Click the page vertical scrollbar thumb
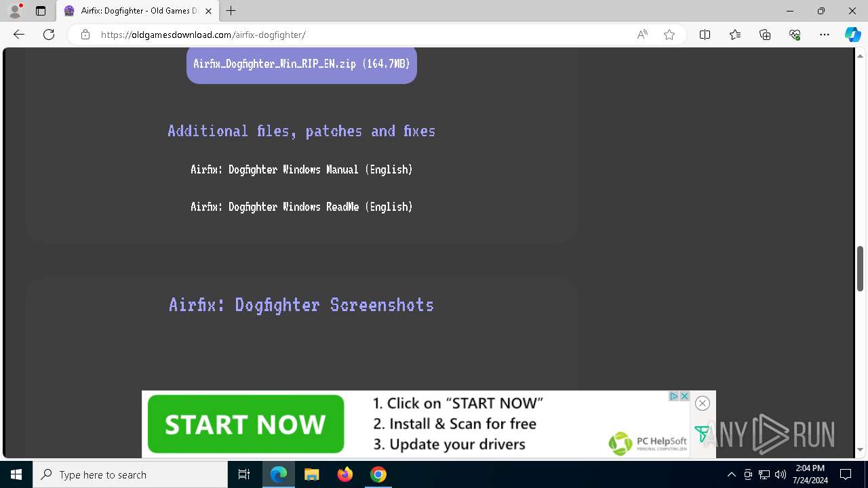 [860, 269]
